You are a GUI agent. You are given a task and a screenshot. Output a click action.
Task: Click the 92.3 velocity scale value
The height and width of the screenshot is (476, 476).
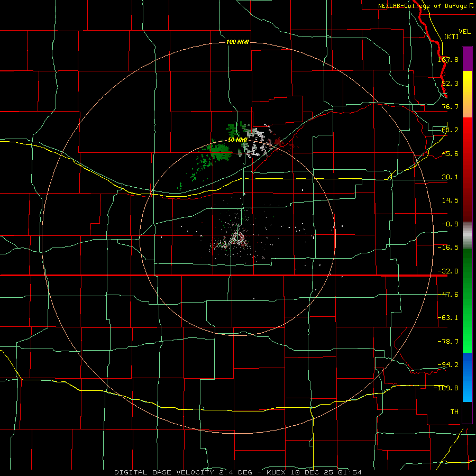click(450, 83)
